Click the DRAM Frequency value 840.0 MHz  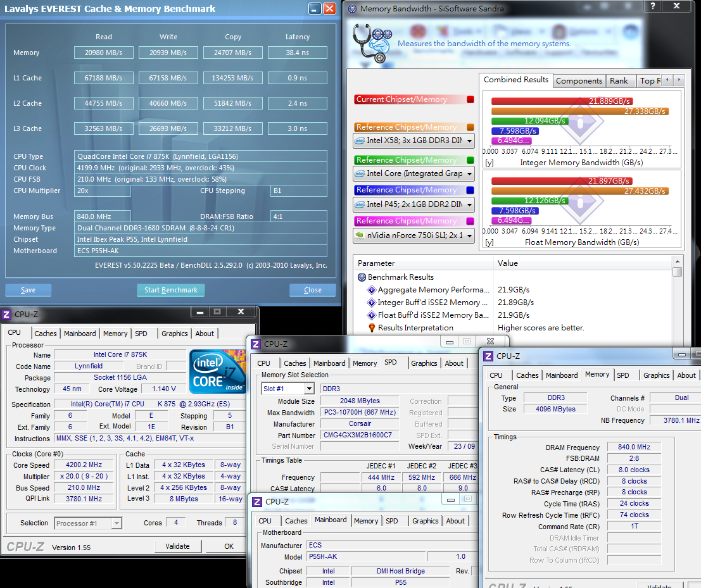[x=634, y=447]
